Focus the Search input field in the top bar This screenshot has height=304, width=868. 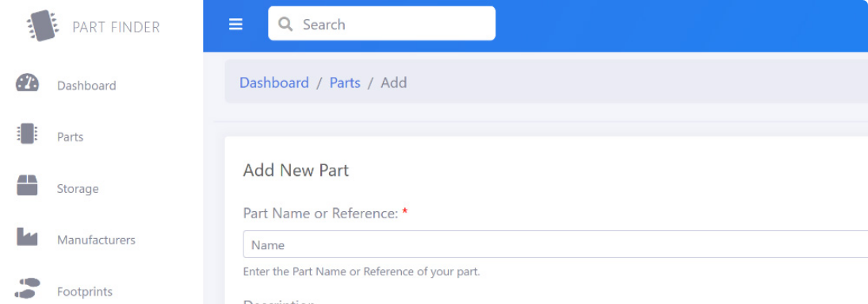[381, 23]
